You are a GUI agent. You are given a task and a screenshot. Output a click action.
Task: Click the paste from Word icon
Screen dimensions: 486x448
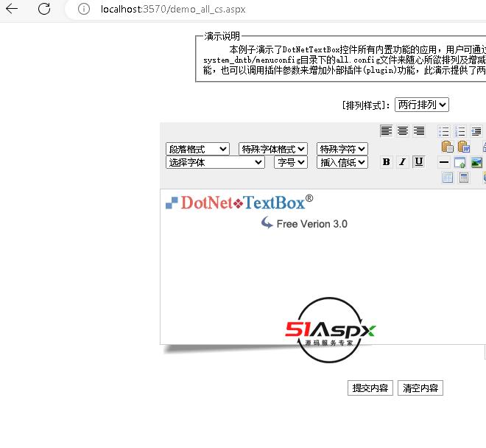coord(464,147)
